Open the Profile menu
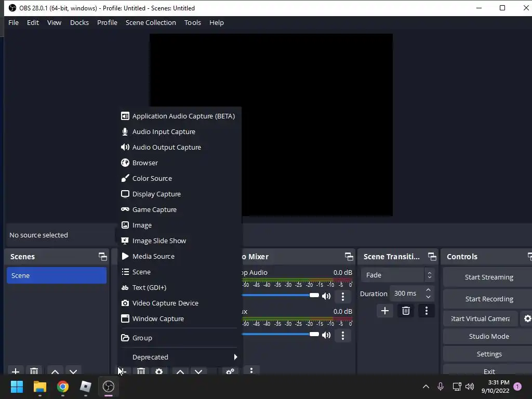 point(107,22)
